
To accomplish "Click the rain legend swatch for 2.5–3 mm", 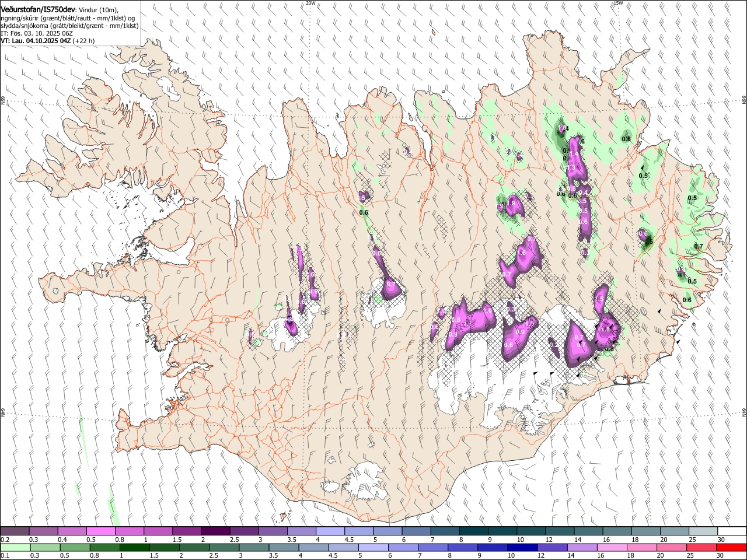I will [x=224, y=547].
